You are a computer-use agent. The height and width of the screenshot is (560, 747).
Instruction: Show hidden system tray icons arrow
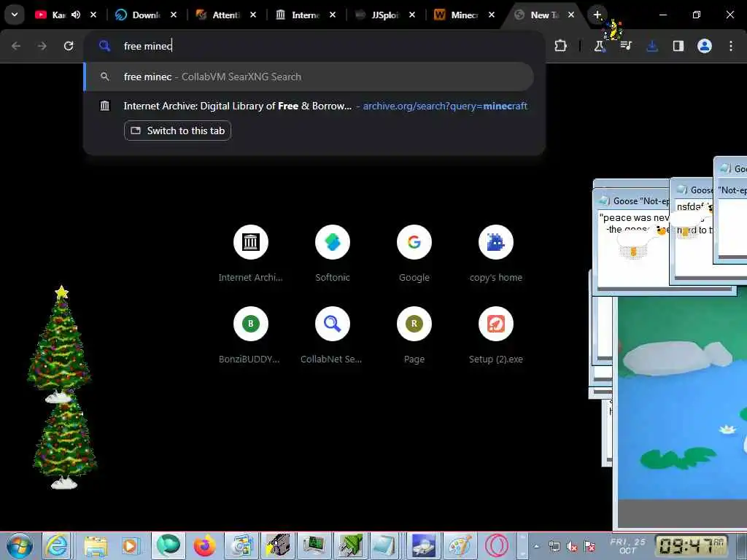tap(536, 546)
